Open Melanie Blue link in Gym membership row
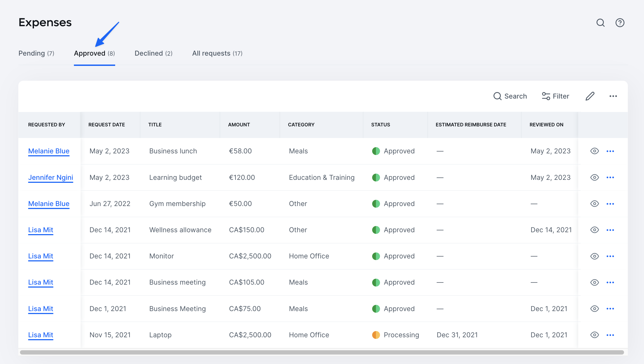 click(x=49, y=204)
